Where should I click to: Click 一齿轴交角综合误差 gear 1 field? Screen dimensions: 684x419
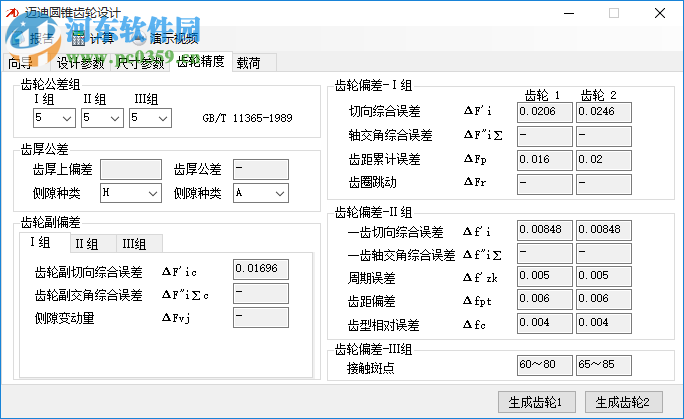click(544, 253)
